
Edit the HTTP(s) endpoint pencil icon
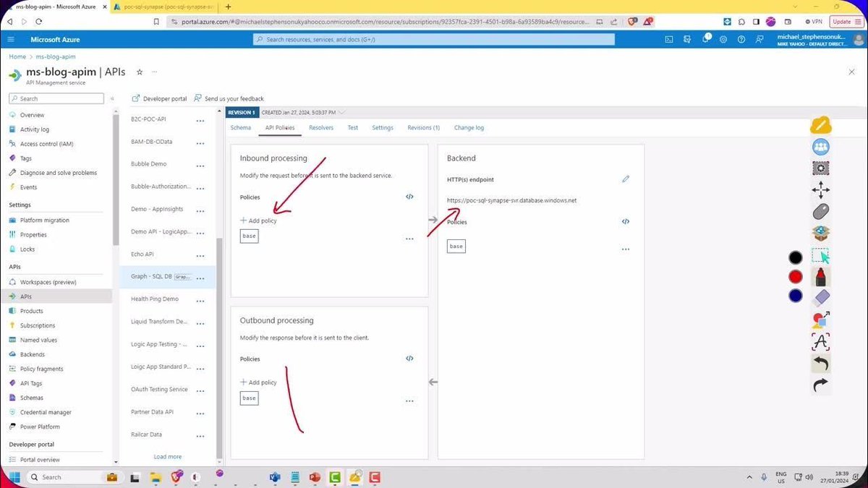coord(626,179)
